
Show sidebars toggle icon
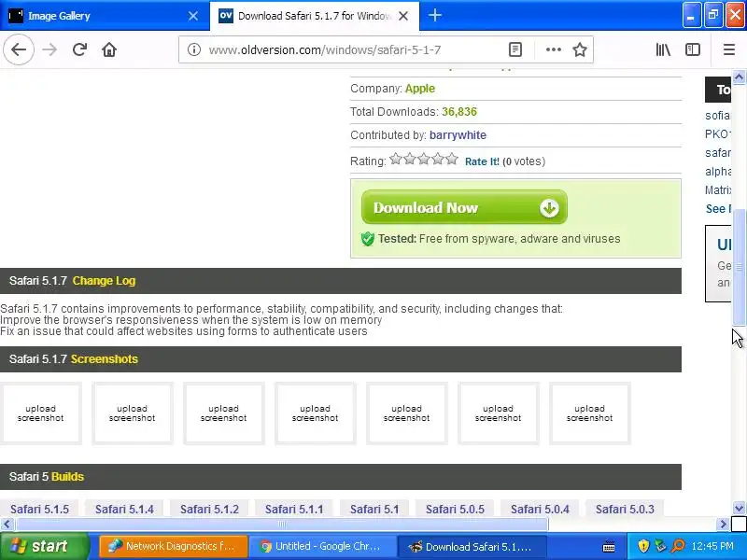click(693, 49)
